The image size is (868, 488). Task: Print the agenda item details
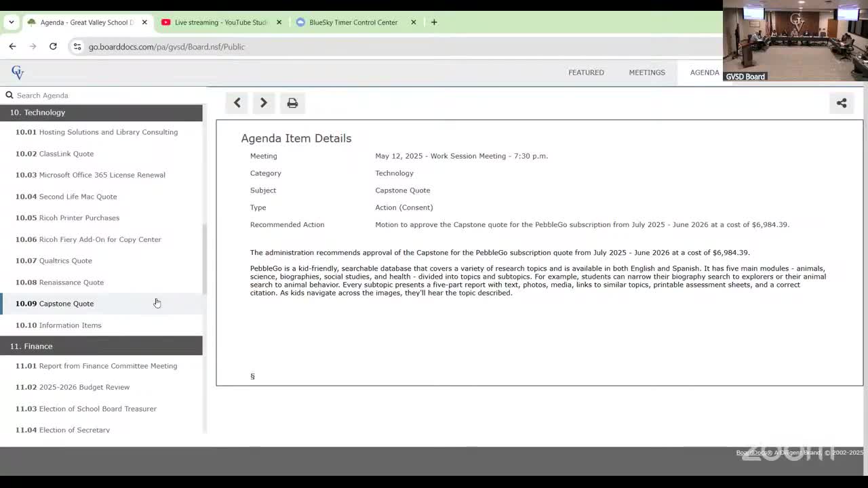(x=292, y=103)
